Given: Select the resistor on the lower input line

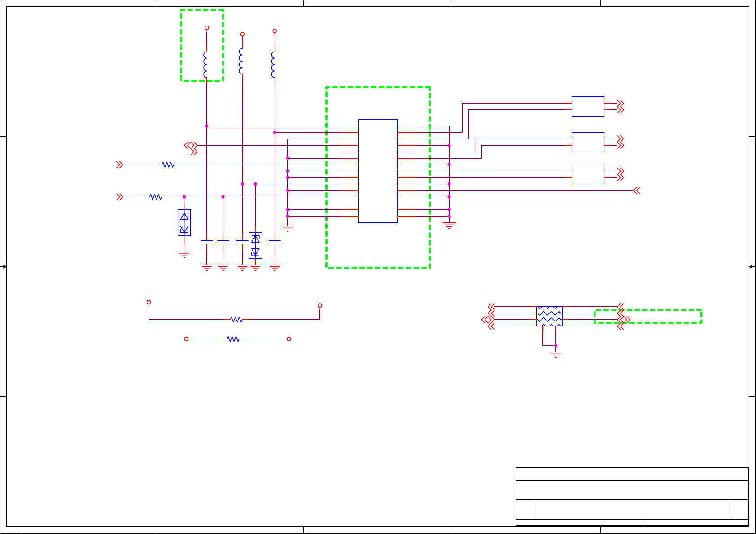Looking at the screenshot, I should [156, 197].
